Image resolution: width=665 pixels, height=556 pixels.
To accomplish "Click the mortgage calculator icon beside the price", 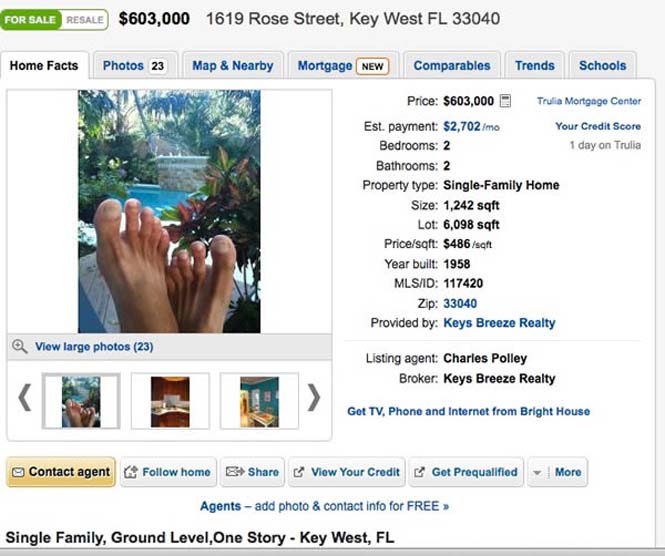I will [x=505, y=101].
